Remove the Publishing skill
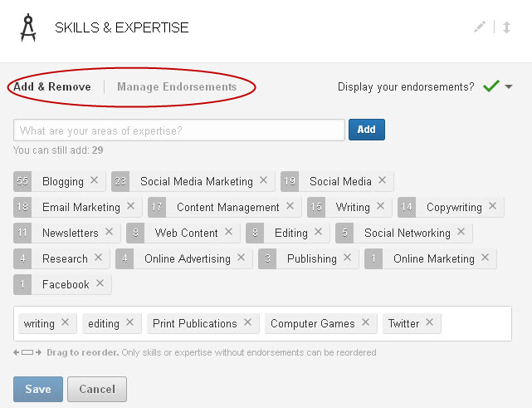Screen dimensions: 532x408 [348, 258]
